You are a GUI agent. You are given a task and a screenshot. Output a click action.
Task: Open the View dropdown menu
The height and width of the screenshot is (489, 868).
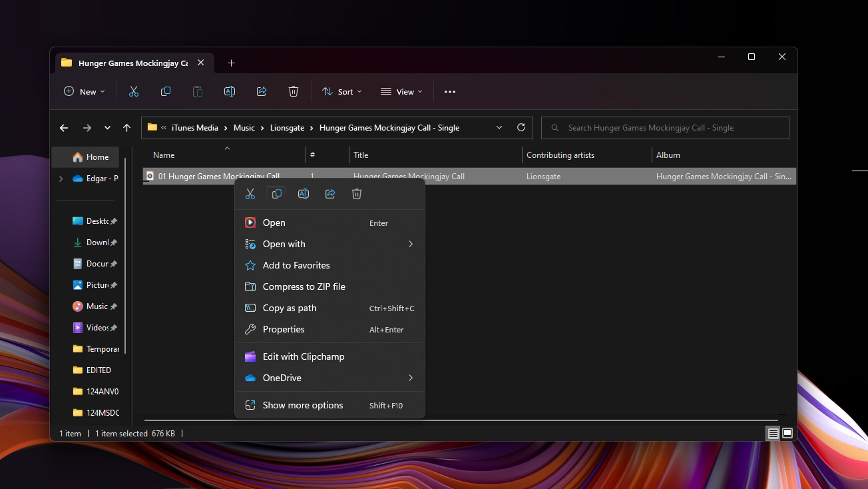(401, 91)
